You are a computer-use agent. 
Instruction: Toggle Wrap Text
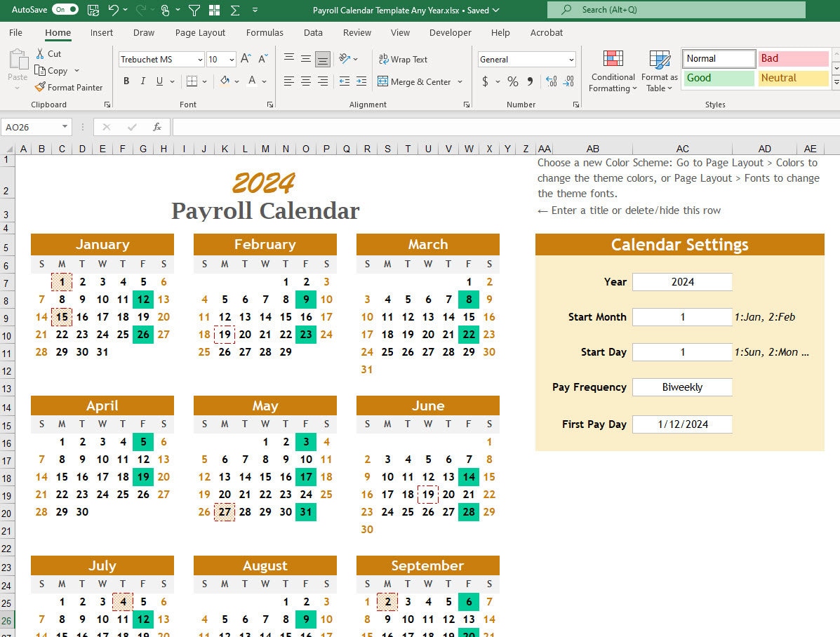tap(403, 60)
